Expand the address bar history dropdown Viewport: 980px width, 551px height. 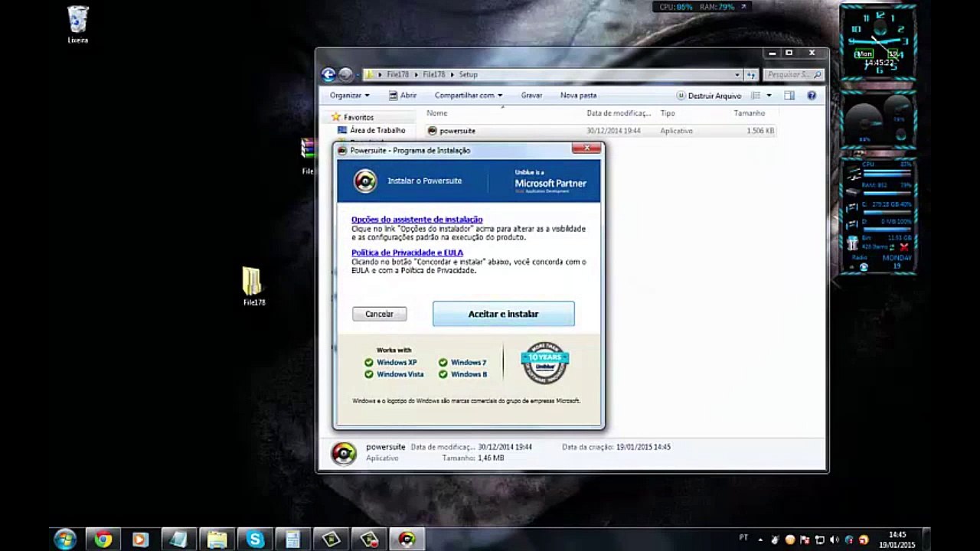737,74
